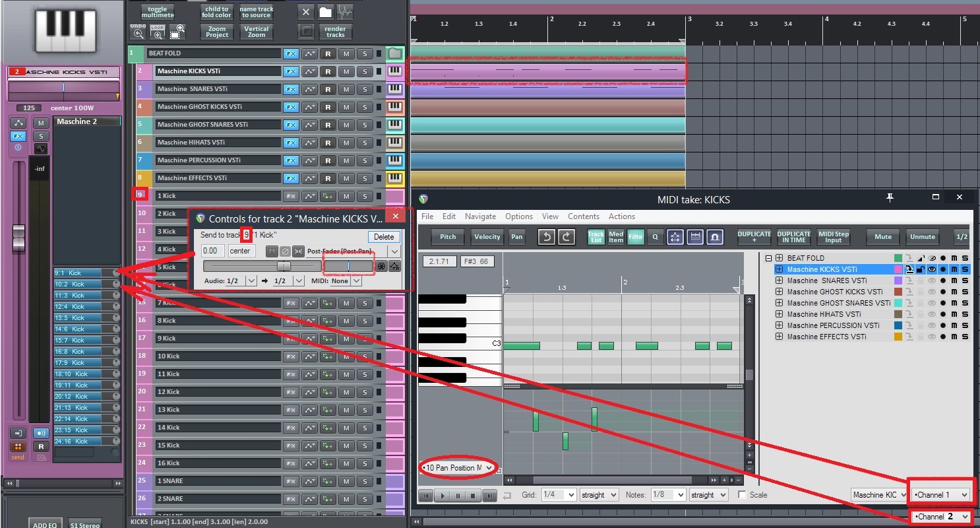980x528 pixels.
Task: Record-arm the Maschine PERCUSSION VSTi track
Action: 328,160
